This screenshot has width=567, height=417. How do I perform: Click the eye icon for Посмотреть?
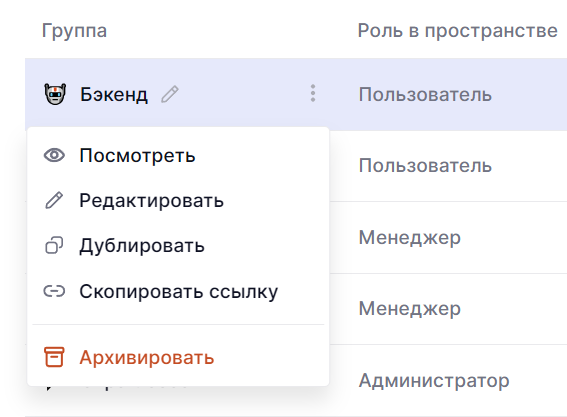[54, 156]
